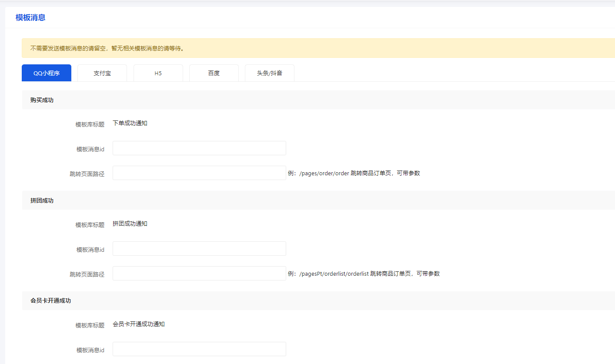Open the 头条/抖音 tab
Screen dimensions: 615x364
pos(270,73)
